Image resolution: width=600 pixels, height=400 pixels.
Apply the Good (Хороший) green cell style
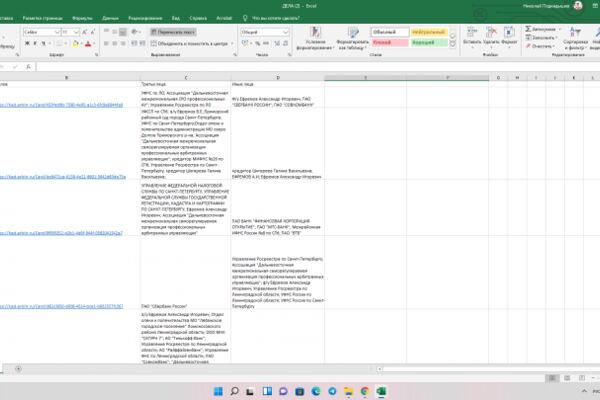point(429,42)
